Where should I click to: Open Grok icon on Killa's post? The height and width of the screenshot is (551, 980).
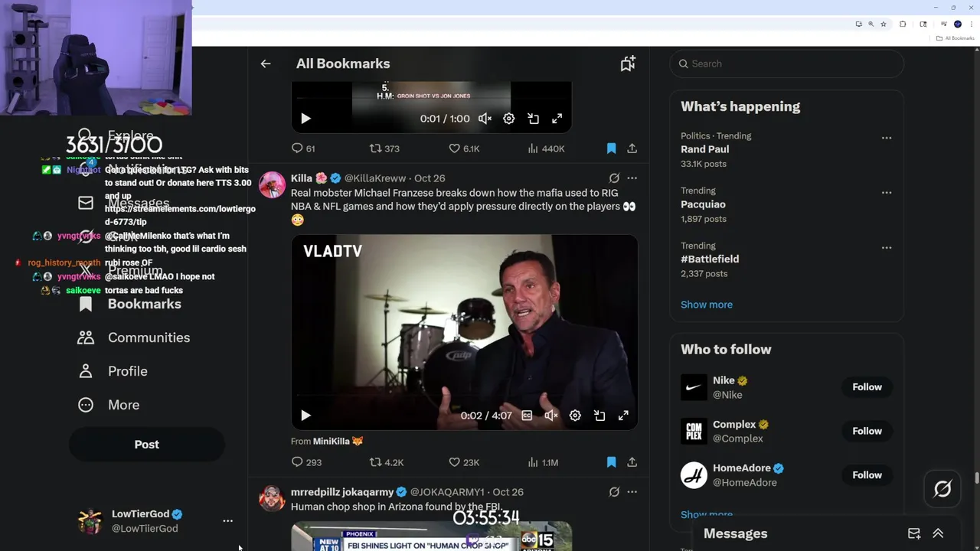pyautogui.click(x=614, y=178)
